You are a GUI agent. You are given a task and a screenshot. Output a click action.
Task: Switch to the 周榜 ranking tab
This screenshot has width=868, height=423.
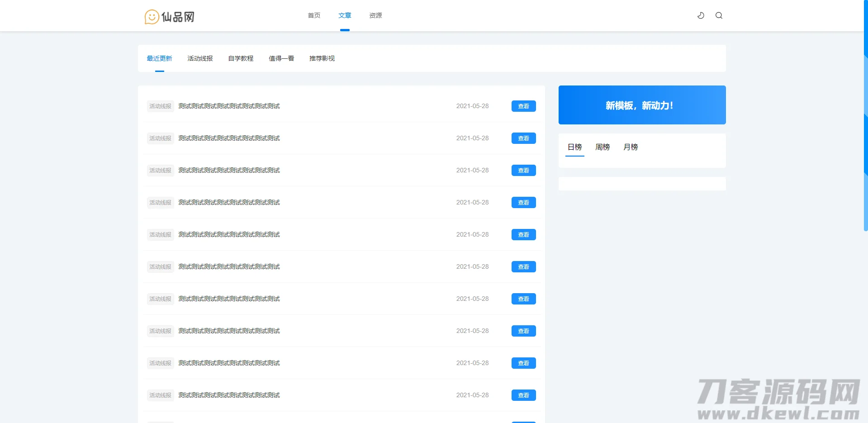click(602, 147)
